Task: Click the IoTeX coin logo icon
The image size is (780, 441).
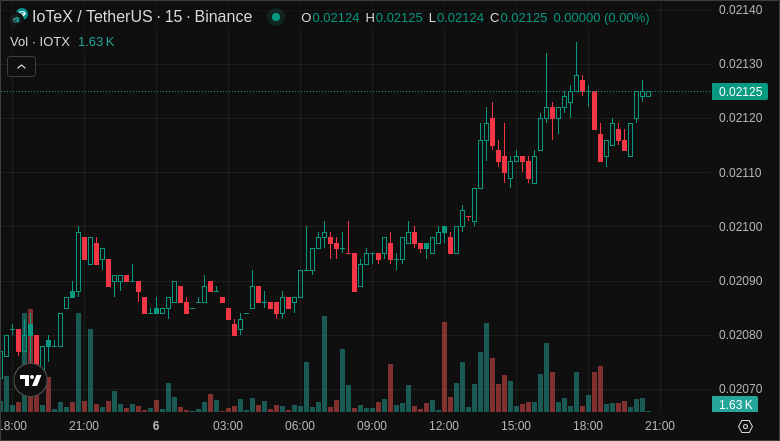Action: point(19,17)
